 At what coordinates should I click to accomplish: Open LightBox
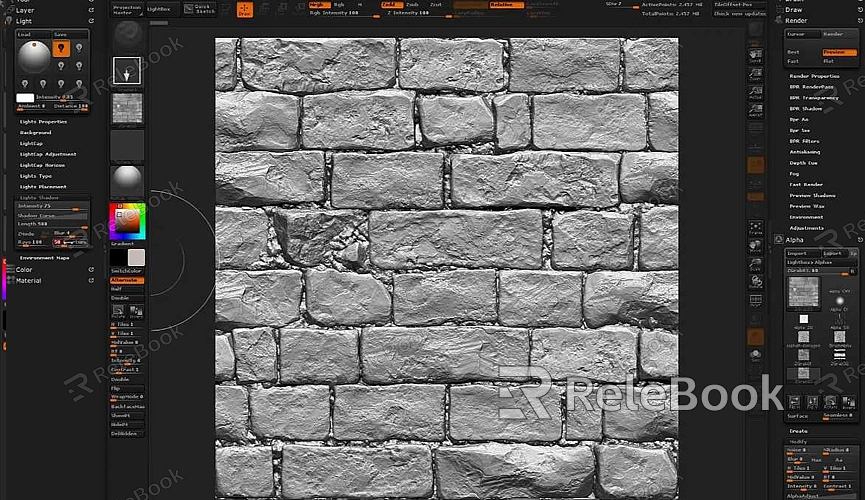click(162, 9)
